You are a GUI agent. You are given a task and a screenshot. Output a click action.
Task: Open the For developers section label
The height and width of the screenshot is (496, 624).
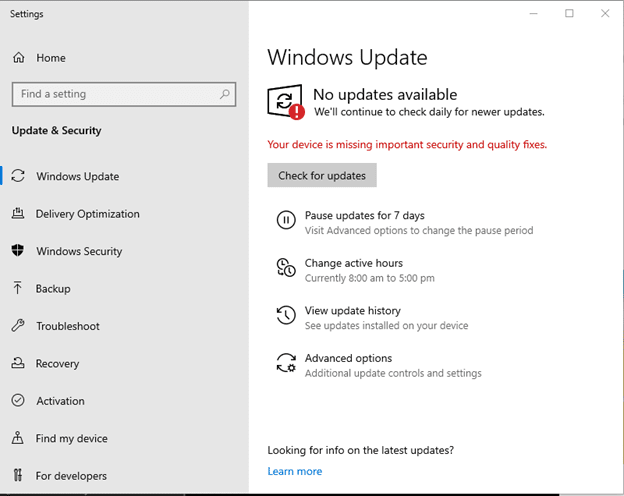point(71,476)
